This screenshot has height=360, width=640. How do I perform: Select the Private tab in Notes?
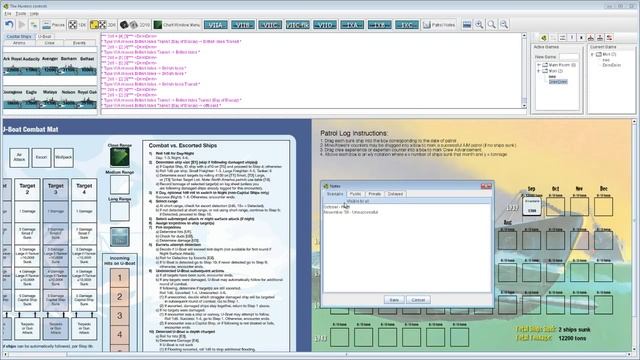(x=375, y=194)
